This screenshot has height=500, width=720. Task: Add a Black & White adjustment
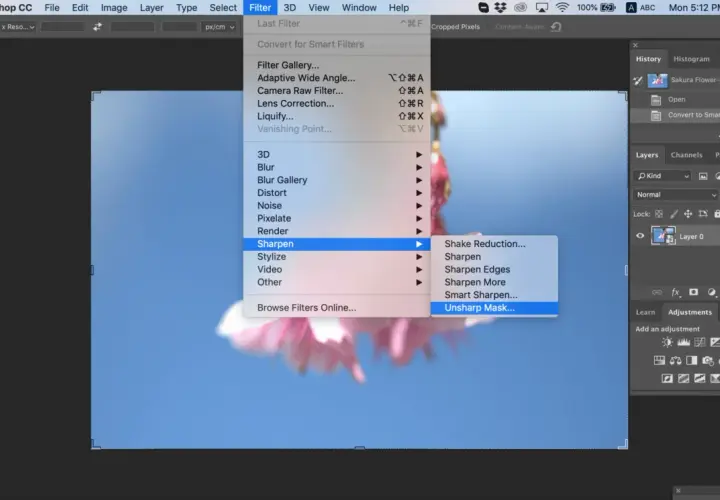point(692,360)
